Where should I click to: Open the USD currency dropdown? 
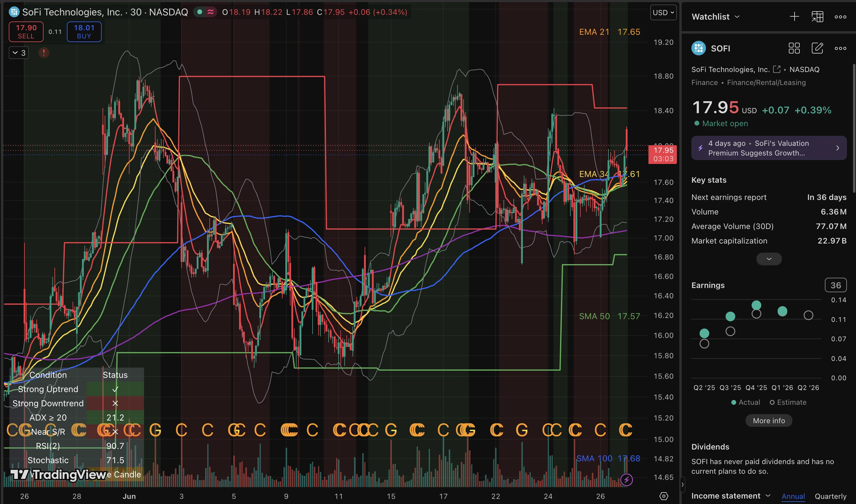(663, 13)
